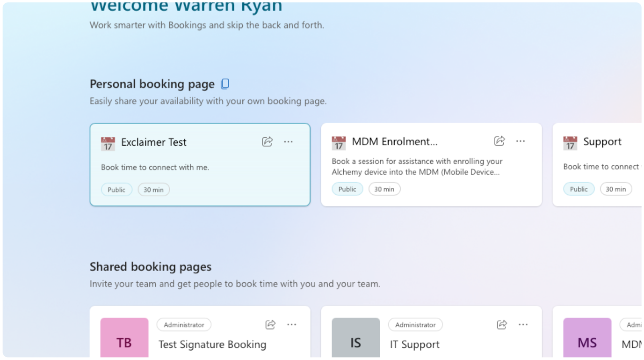Open more options for IT Support
Viewport: 644px width, 360px height.
[x=523, y=324]
